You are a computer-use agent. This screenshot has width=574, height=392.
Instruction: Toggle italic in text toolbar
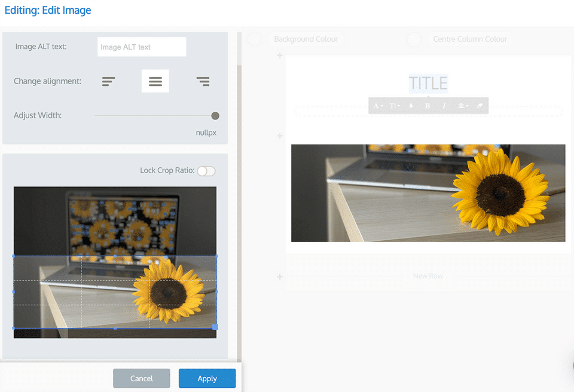444,106
